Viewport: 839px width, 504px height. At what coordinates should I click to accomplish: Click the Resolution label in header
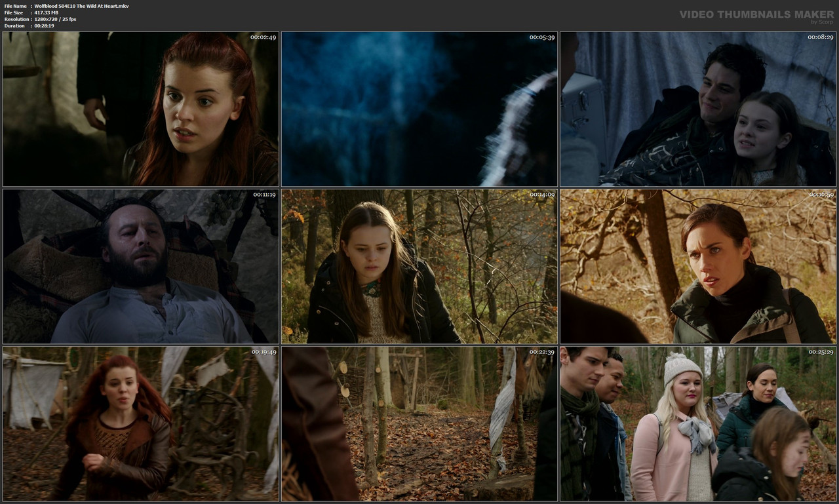pos(16,19)
